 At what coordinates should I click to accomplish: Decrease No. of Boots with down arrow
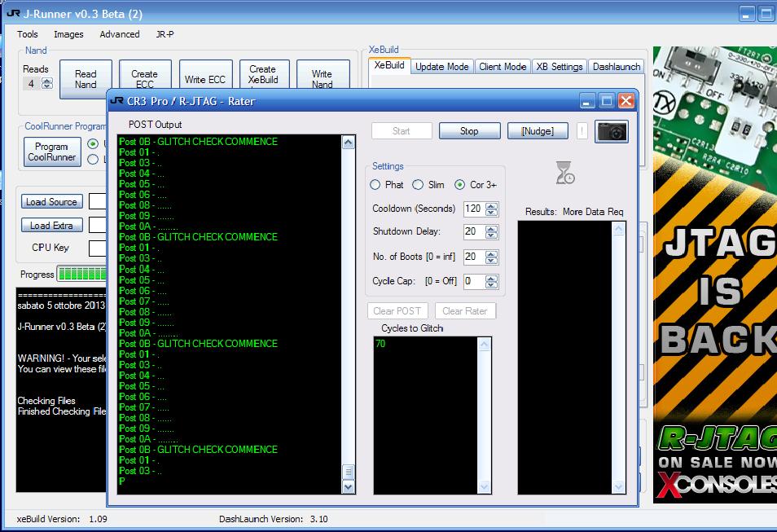[492, 261]
